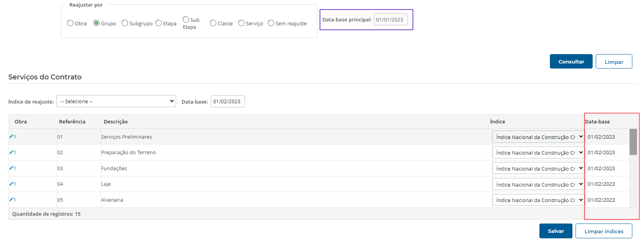This screenshot has width=644, height=250.
Task: Expand the Índice dropdown for Alvenaria
Action: click(538, 200)
